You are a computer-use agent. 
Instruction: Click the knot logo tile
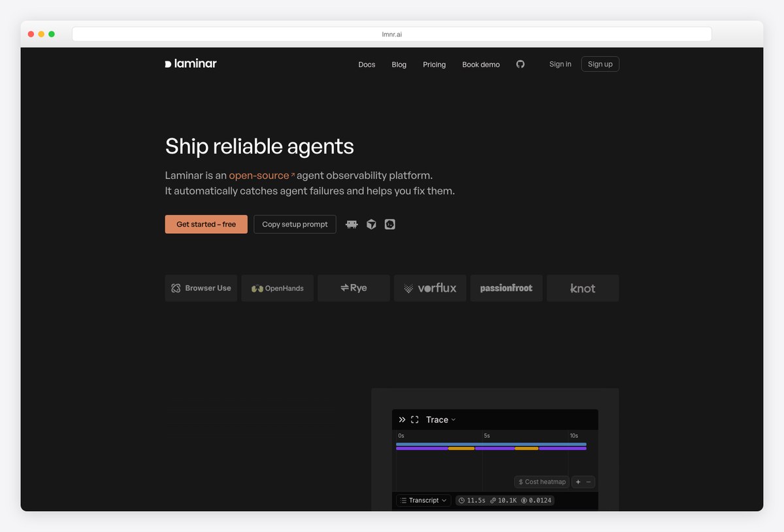[583, 288]
